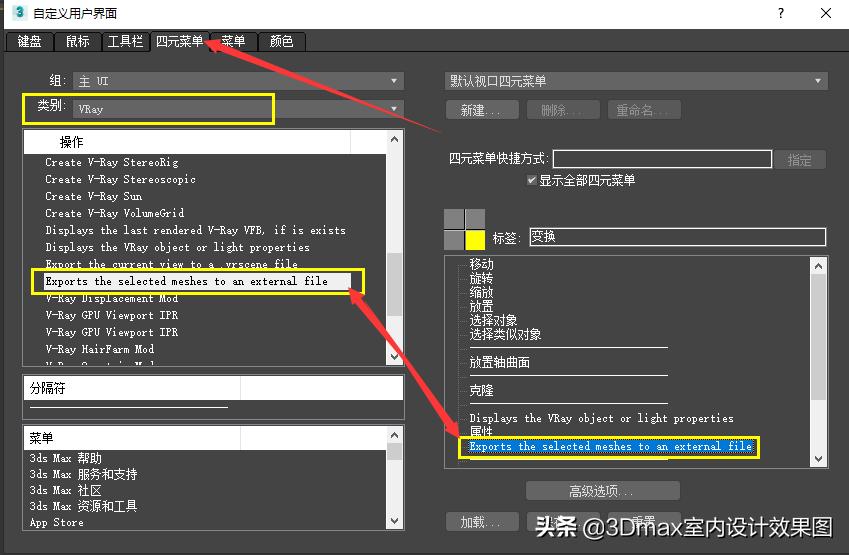The width and height of the screenshot is (849, 555).
Task: Click the 3ds Max app icon in title bar
Action: 18,12
